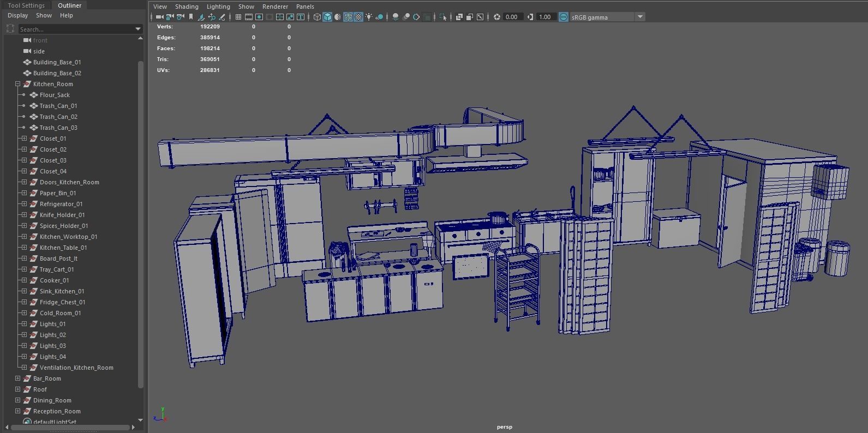Click the Select Camera icon in viewport toolbar
This screenshot has width=868, height=433.
[159, 17]
